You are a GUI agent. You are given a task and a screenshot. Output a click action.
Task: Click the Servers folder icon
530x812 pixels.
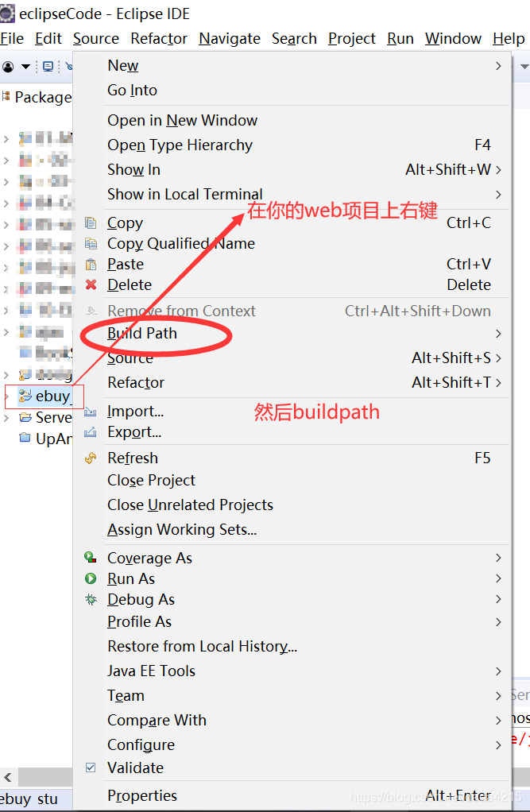[x=25, y=417]
